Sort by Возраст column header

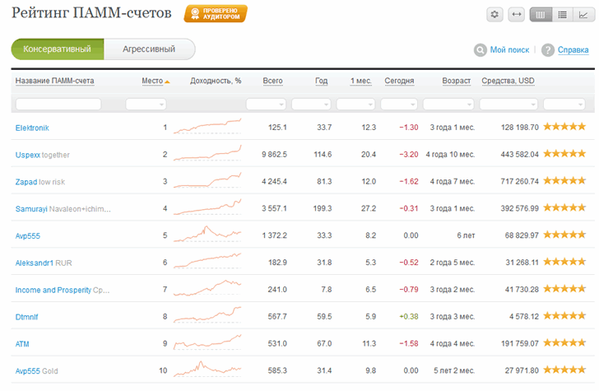(457, 81)
